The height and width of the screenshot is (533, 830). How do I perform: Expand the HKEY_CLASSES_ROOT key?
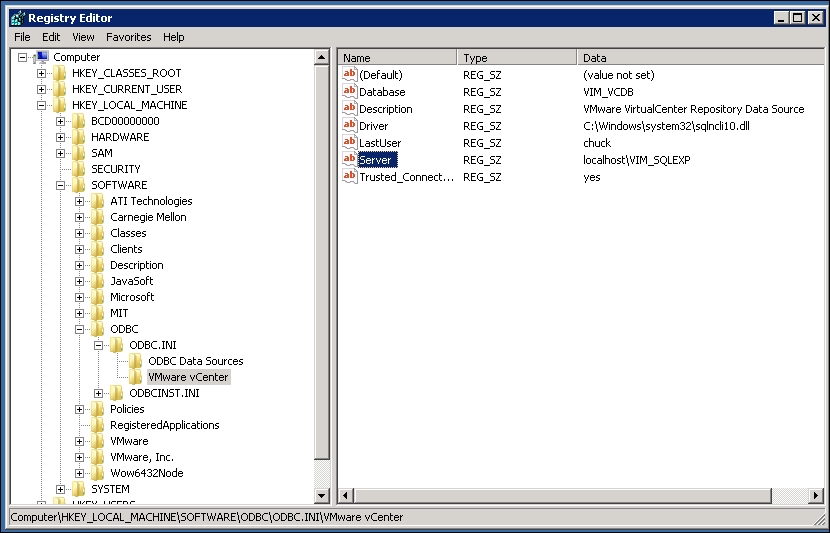41,73
